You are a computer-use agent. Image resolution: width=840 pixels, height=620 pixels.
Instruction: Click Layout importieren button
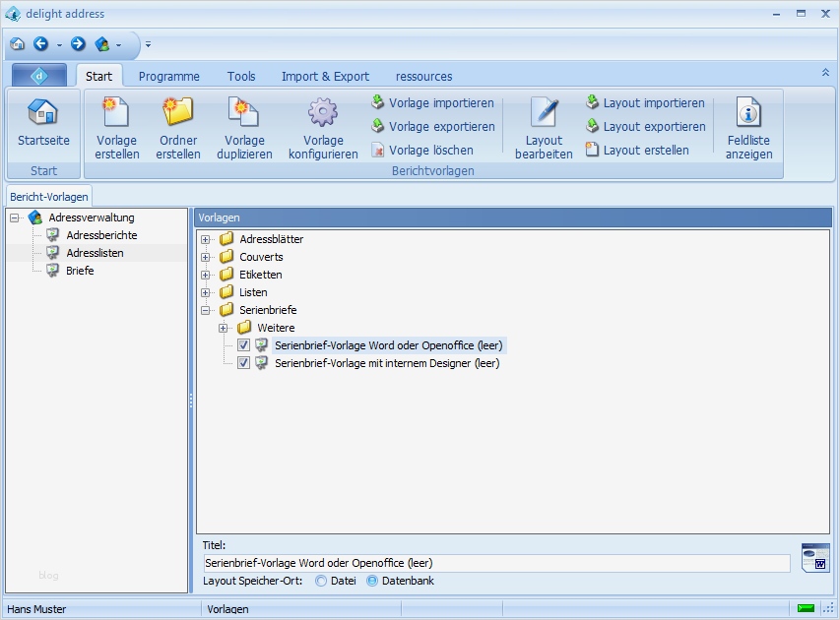tap(645, 103)
